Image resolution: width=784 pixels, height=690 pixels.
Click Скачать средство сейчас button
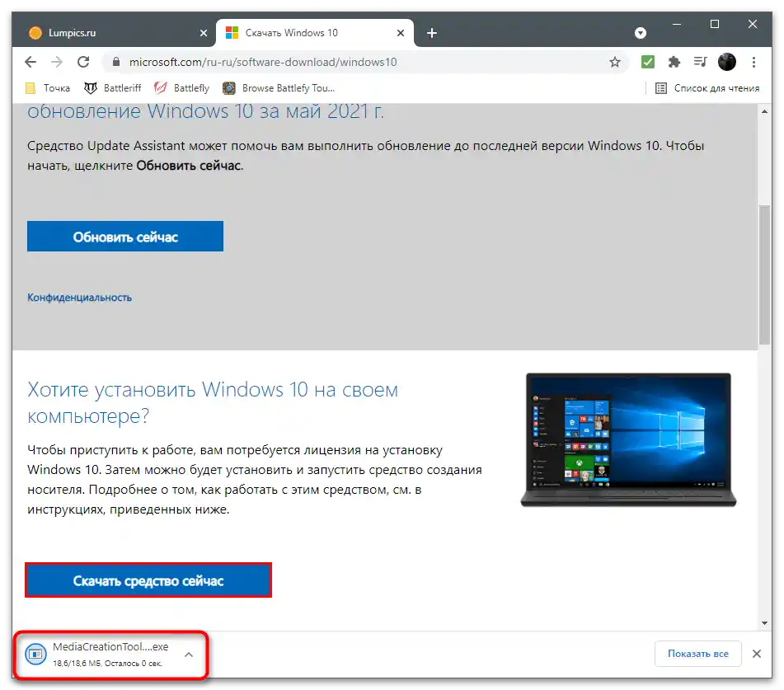coord(148,580)
